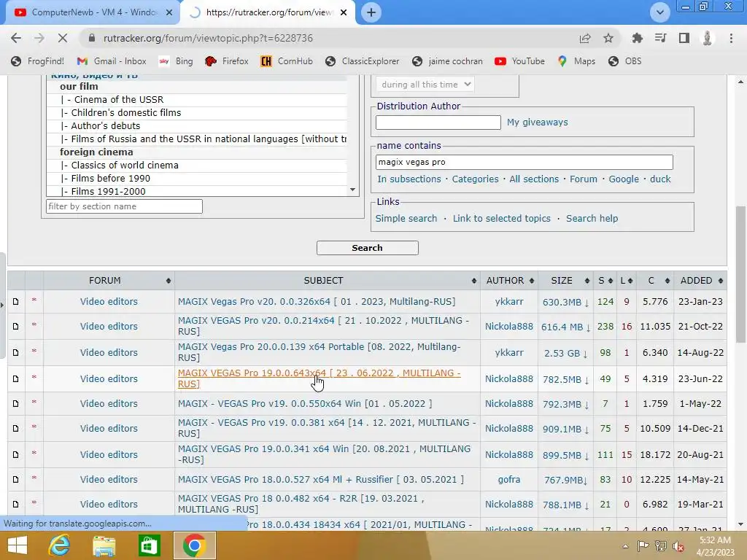747x560 pixels.
Task: Open Windows Store from taskbar
Action: pyautogui.click(x=149, y=545)
